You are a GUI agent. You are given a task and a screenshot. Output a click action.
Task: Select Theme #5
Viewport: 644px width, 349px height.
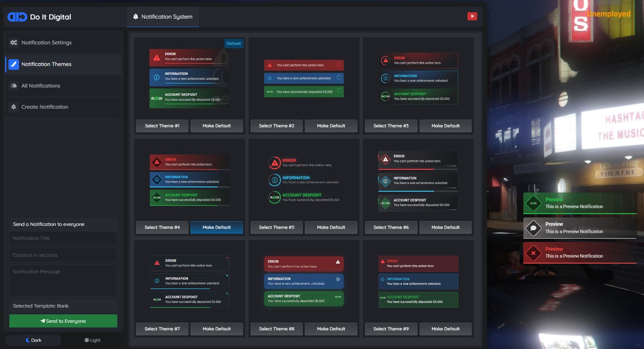click(x=276, y=227)
